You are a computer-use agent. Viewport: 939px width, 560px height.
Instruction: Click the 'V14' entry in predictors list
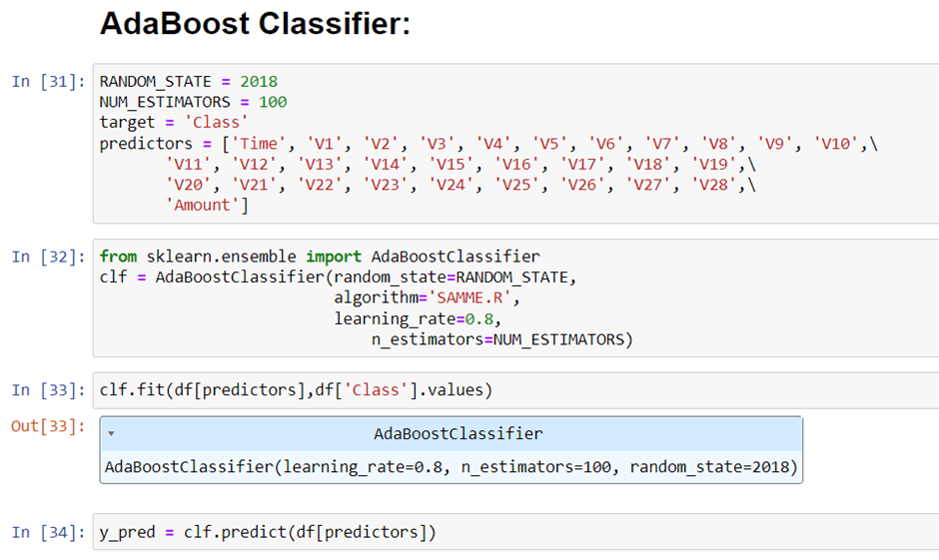point(385,164)
